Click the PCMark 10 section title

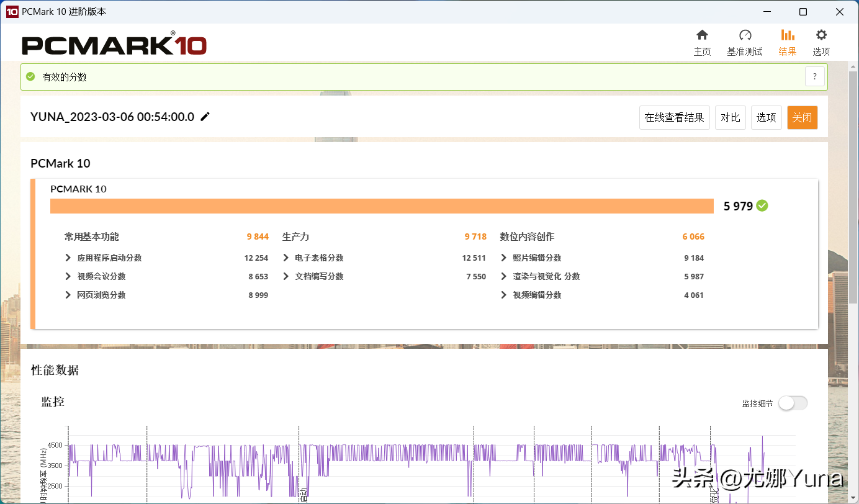tap(60, 163)
